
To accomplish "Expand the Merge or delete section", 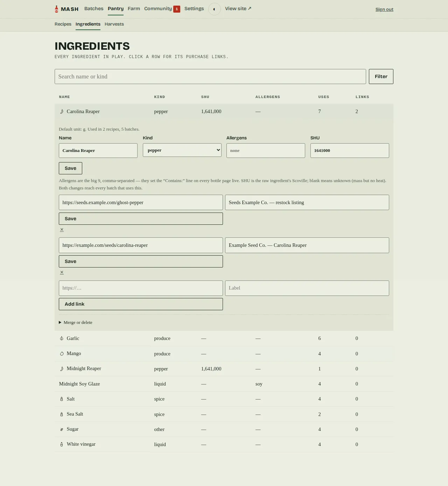I will (76, 322).
